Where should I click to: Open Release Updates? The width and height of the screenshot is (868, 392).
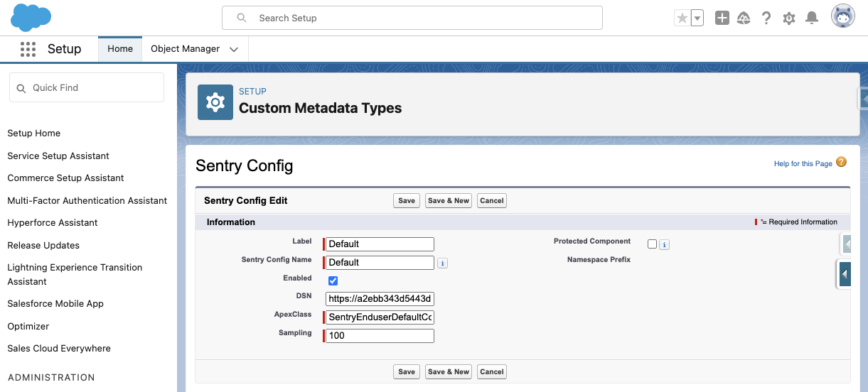(43, 246)
